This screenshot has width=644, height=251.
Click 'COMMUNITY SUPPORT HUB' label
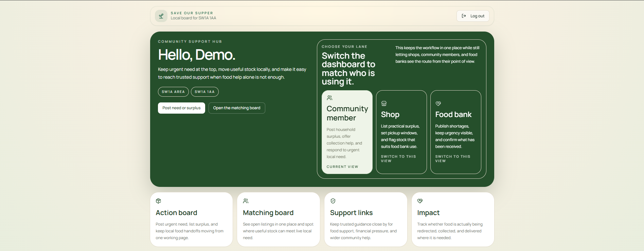click(x=190, y=41)
